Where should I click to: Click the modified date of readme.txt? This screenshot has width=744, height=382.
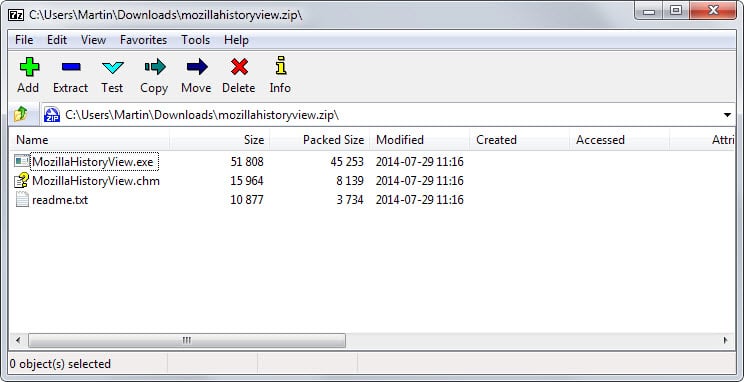click(419, 200)
